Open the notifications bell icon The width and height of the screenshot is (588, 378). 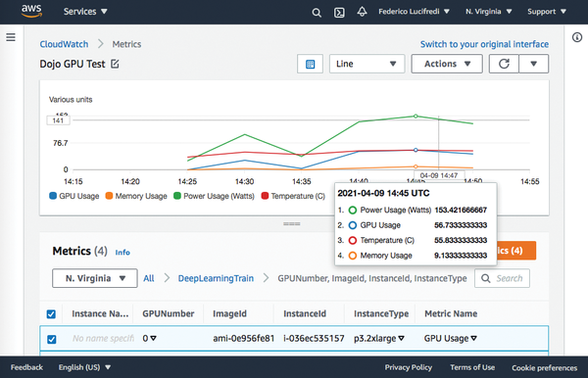click(x=362, y=12)
